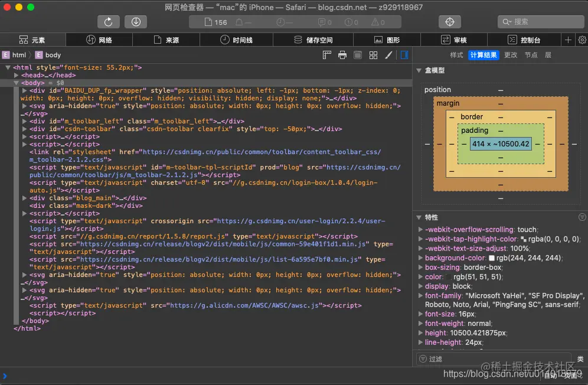588x385 pixels.
Task: Select body in the breadcrumb path
Action: (x=48, y=55)
